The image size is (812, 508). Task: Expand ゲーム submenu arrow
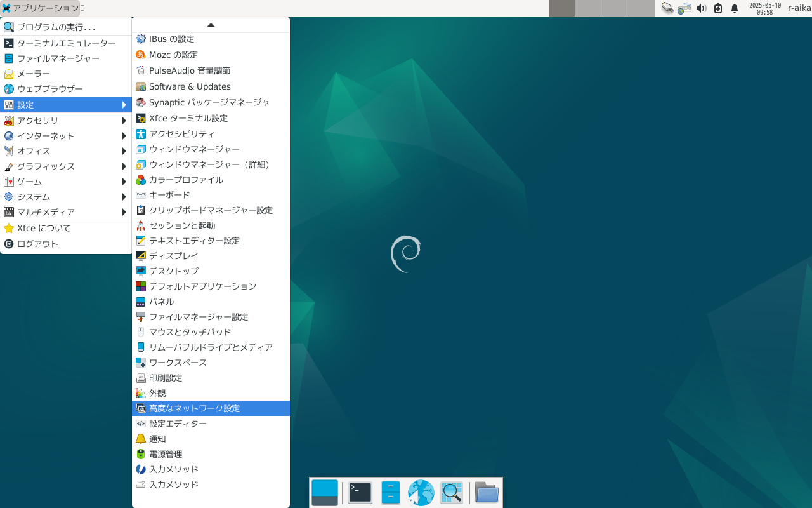click(124, 182)
